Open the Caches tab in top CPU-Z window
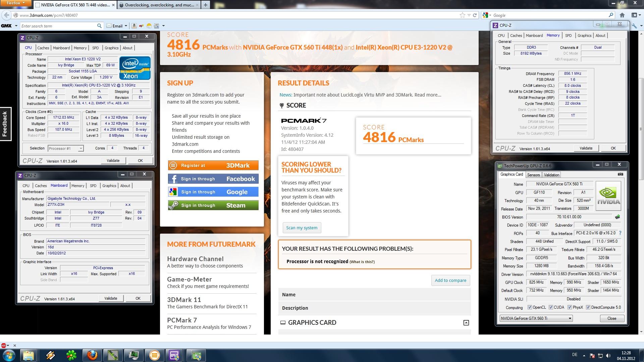Viewport: 644px width, 362px height. click(43, 48)
